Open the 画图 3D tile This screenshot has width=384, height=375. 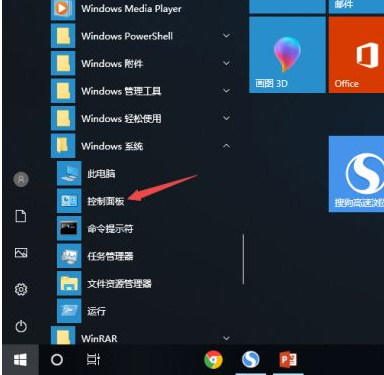[287, 55]
